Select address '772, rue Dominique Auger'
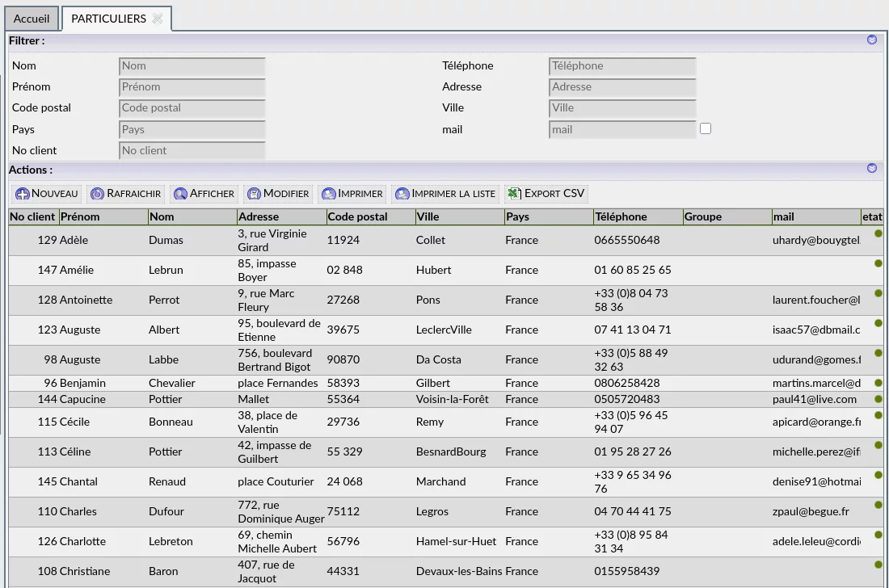The height and width of the screenshot is (588, 889). [281, 512]
